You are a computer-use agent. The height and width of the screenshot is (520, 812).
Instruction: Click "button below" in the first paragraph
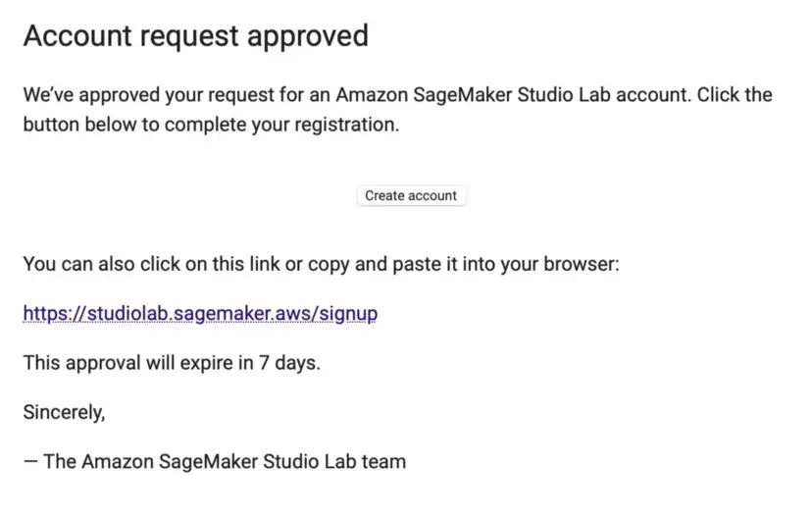(x=79, y=125)
